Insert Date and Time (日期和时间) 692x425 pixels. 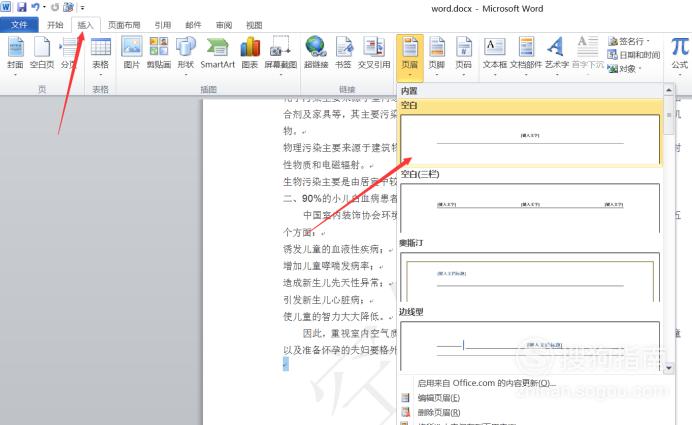[634, 55]
